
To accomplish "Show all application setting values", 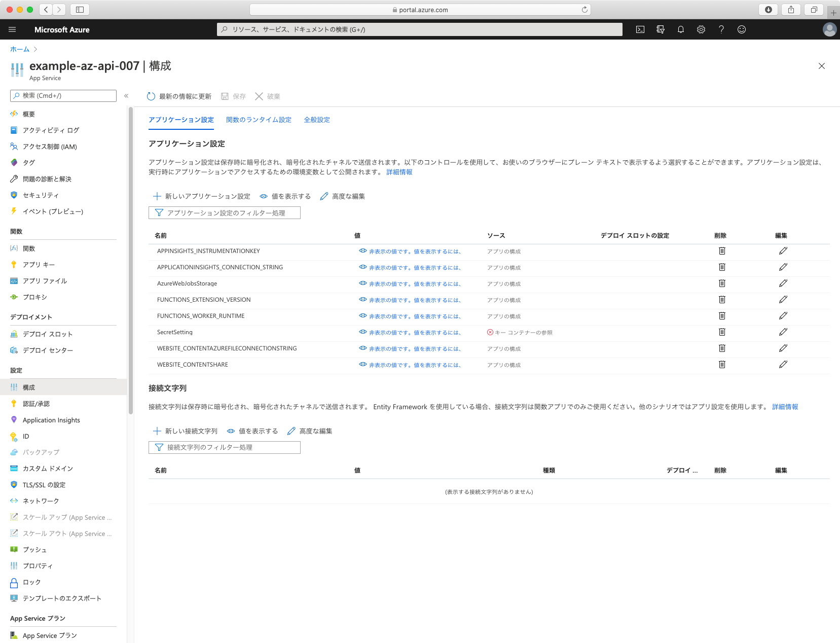I will click(285, 196).
